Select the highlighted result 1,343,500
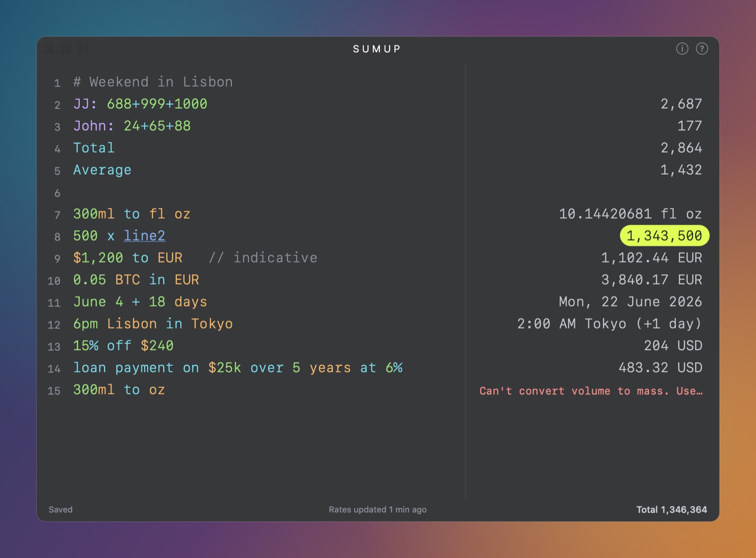This screenshot has height=558, width=756. click(664, 236)
